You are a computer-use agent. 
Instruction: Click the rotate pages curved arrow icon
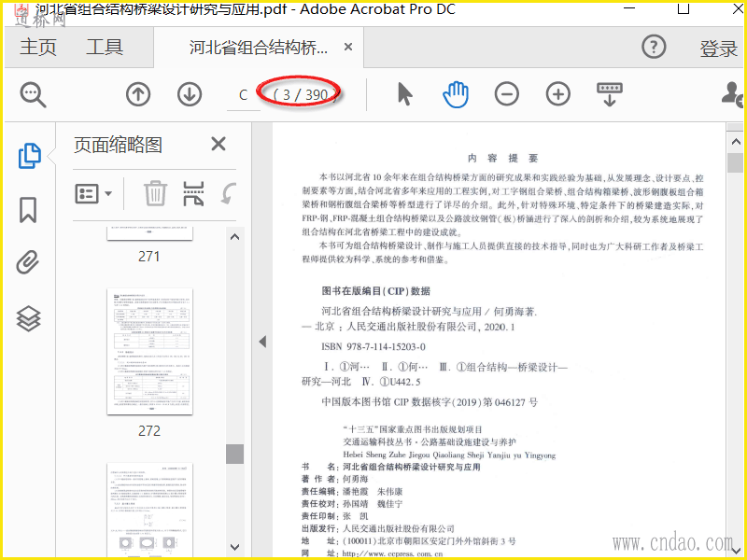point(229,194)
